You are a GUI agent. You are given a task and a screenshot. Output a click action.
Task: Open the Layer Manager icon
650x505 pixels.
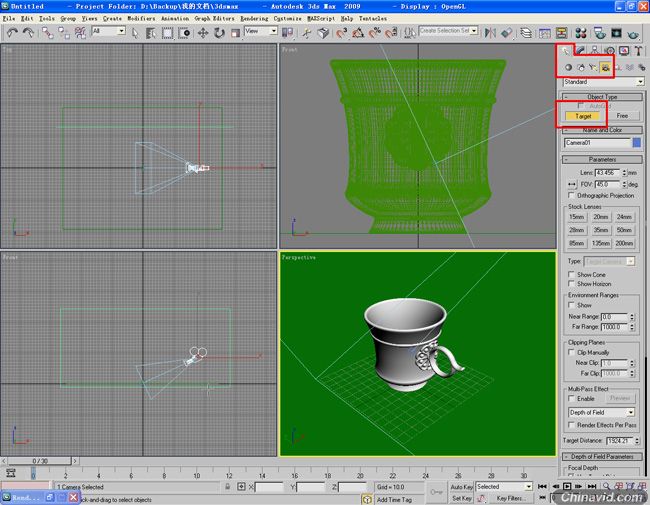coord(526,33)
